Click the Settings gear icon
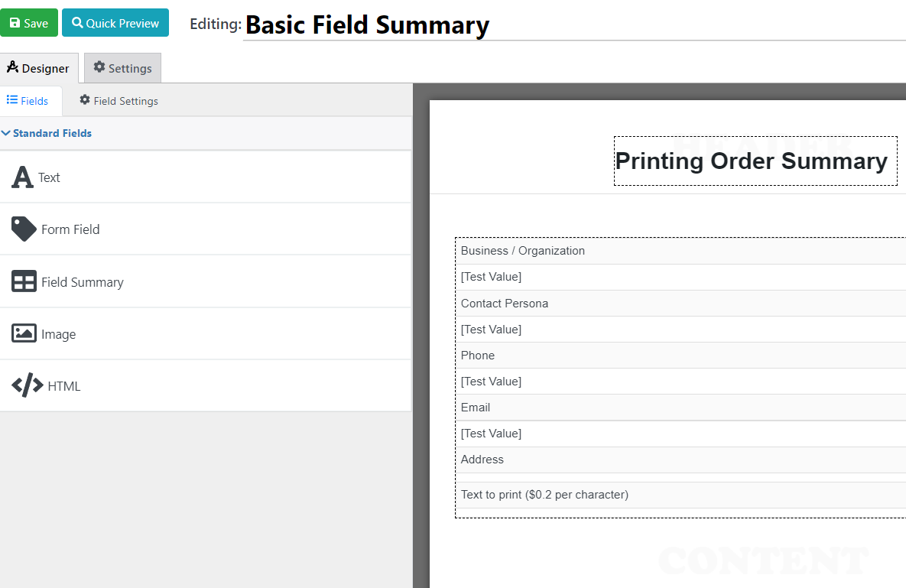Viewport: 906px width, 588px height. 99,67
